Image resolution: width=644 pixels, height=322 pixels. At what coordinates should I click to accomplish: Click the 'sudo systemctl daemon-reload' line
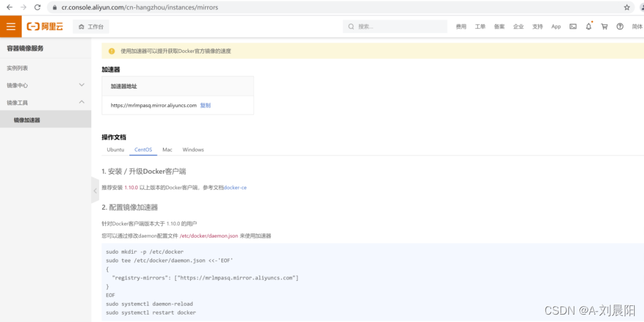(x=149, y=304)
